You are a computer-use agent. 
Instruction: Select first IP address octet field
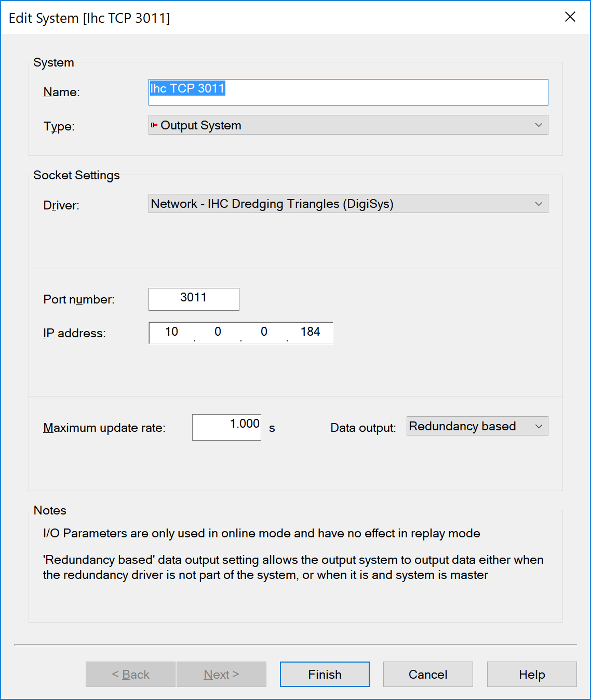coord(172,333)
